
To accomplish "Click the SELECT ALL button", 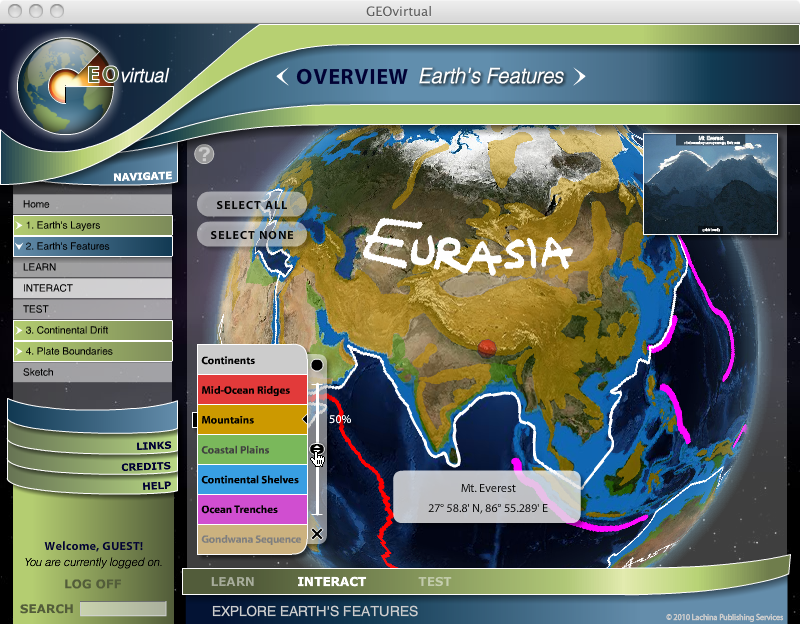I will pyautogui.click(x=252, y=205).
